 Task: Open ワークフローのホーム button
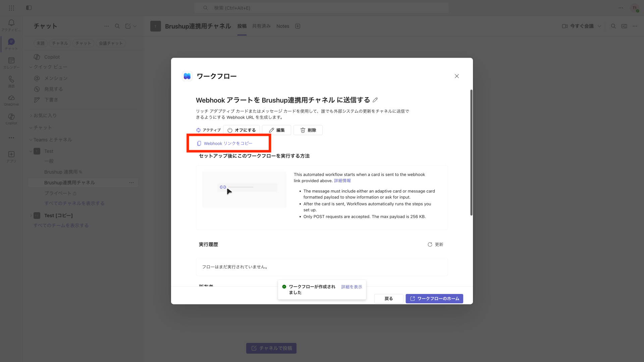tap(434, 299)
